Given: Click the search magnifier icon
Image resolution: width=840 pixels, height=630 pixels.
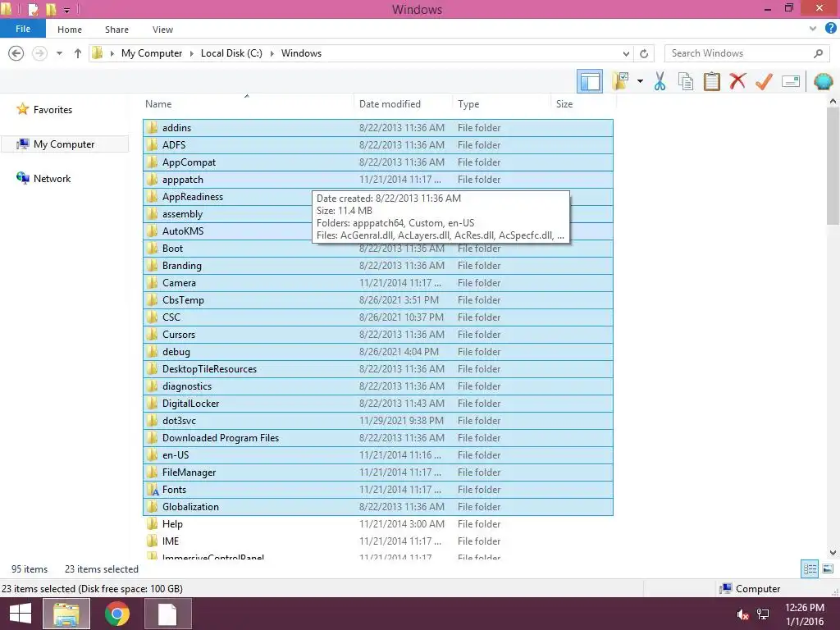Looking at the screenshot, I should click(x=818, y=53).
